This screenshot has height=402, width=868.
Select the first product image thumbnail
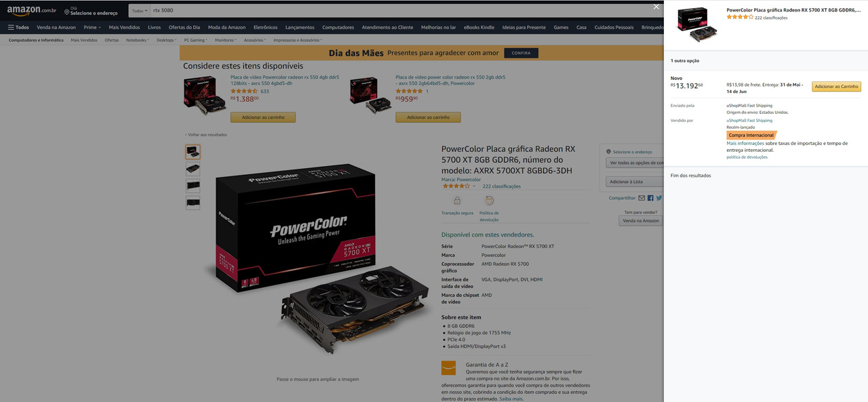coord(193,152)
